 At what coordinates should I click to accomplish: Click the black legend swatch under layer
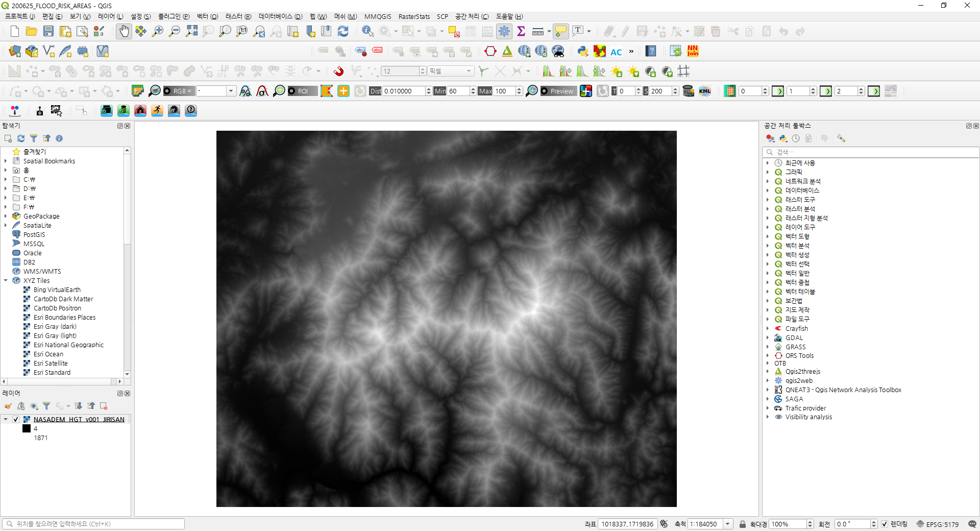[x=27, y=428]
